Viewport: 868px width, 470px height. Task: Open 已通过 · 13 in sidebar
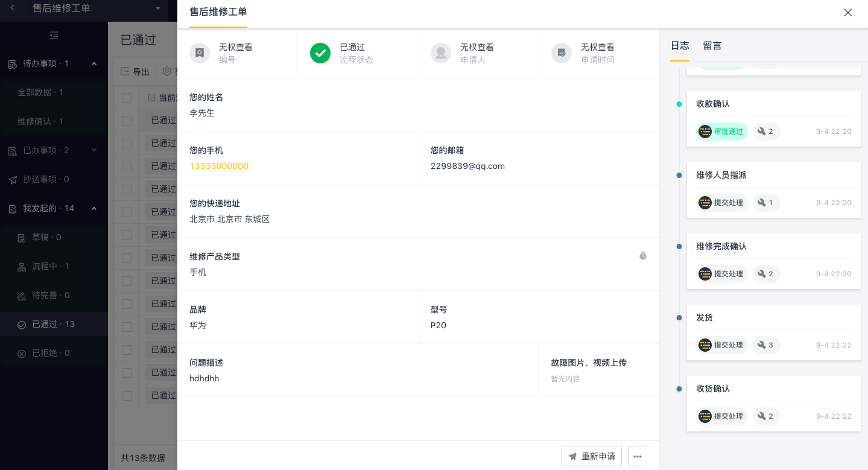54,324
